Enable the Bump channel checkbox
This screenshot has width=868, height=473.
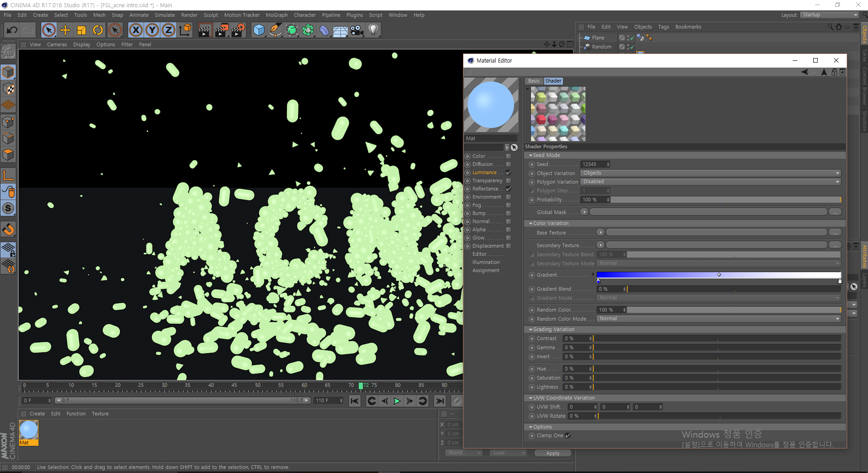tap(508, 214)
